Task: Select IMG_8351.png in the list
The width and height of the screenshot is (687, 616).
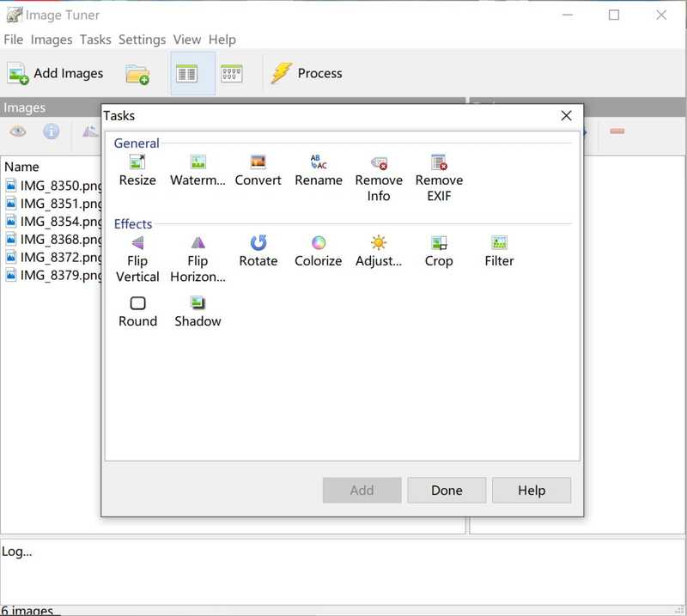Action: [x=53, y=204]
